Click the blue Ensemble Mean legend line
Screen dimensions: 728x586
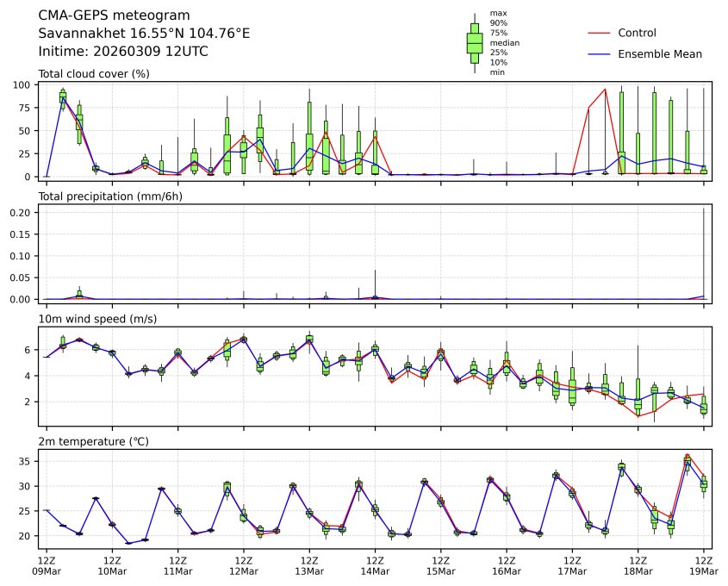(x=599, y=53)
